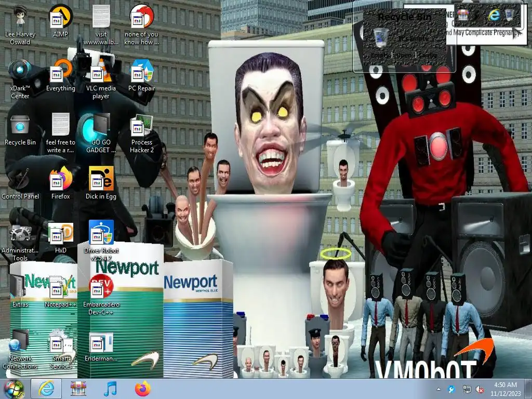Open Internet Explorer from the taskbar
Viewport: 532px width, 399px height.
(x=46, y=389)
